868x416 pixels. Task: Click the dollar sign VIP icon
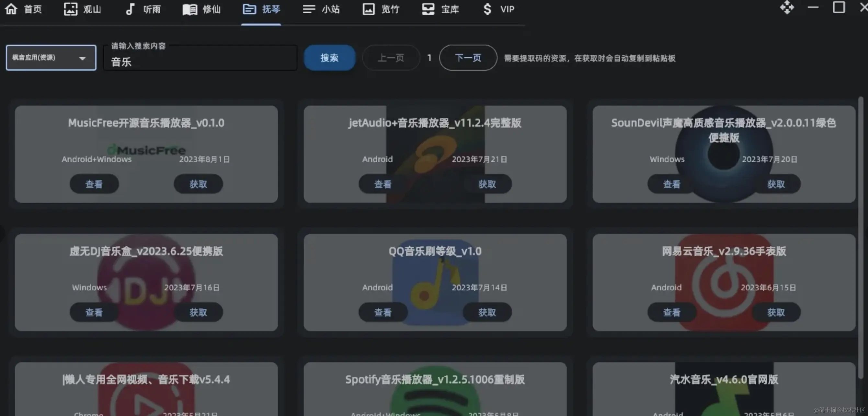point(487,9)
